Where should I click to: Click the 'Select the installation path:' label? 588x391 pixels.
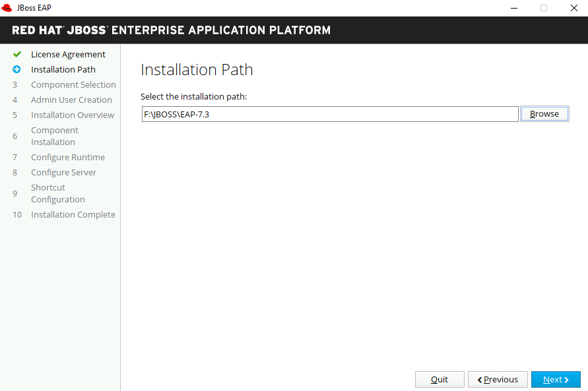(x=194, y=97)
